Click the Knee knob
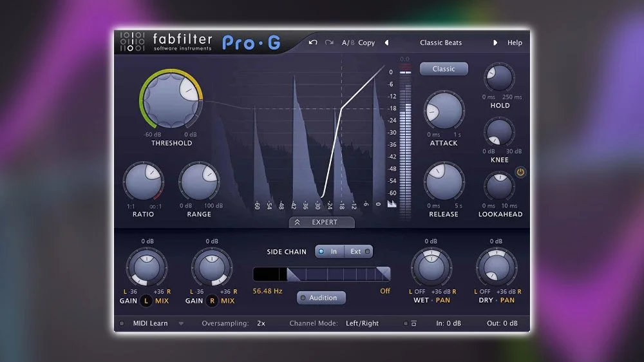Image resolution: width=644 pixels, height=362 pixels. 499,132
